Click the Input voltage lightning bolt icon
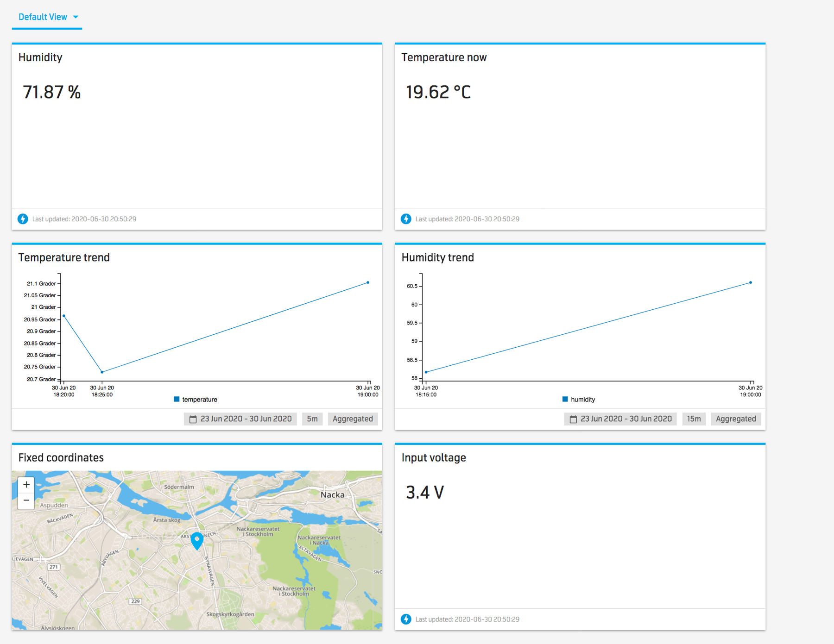 point(406,619)
